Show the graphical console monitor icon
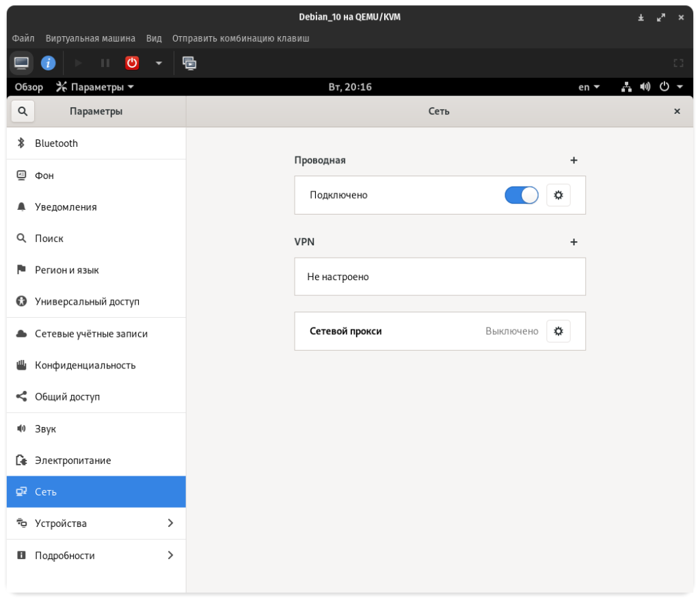 pos(22,63)
